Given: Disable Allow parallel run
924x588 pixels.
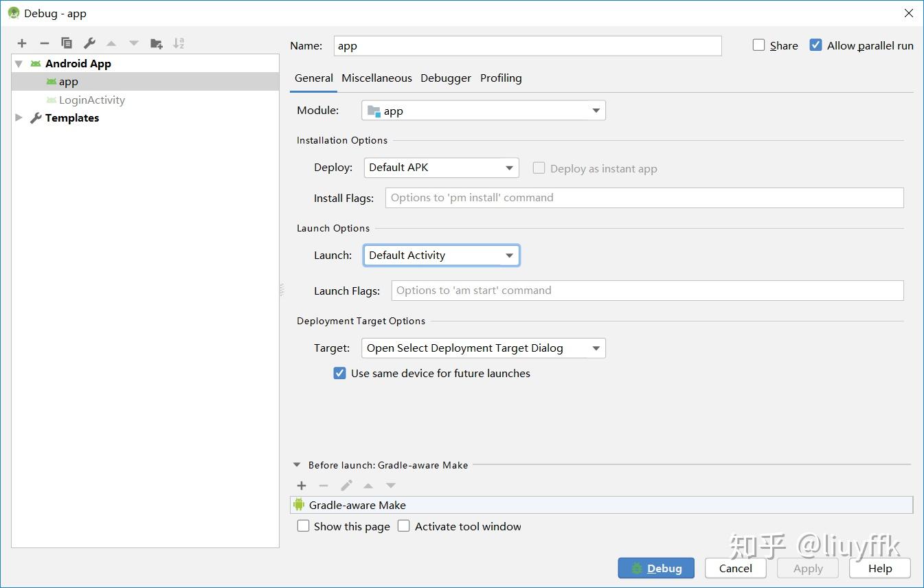Looking at the screenshot, I should pyautogui.click(x=815, y=45).
